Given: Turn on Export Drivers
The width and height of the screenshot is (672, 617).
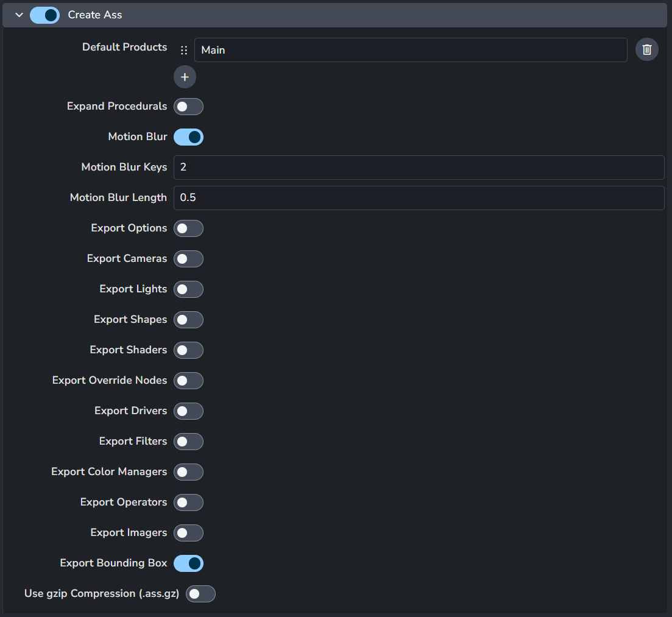Looking at the screenshot, I should 188,411.
